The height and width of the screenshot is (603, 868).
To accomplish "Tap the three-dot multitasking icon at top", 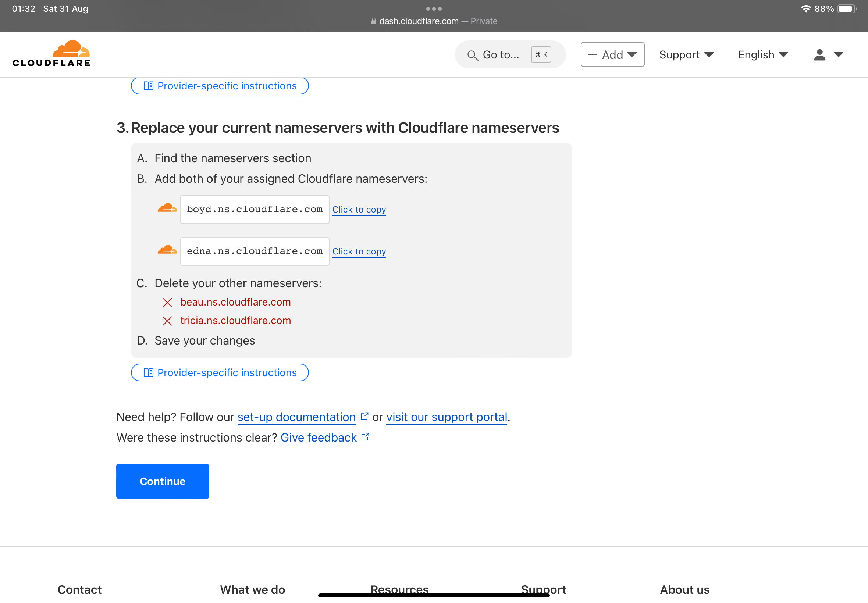I will point(434,9).
